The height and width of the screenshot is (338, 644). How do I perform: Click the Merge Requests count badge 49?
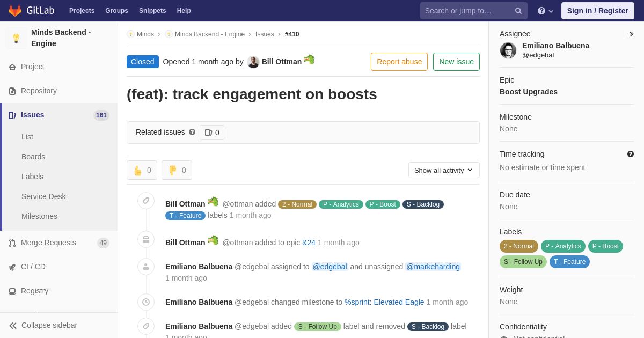click(x=103, y=243)
